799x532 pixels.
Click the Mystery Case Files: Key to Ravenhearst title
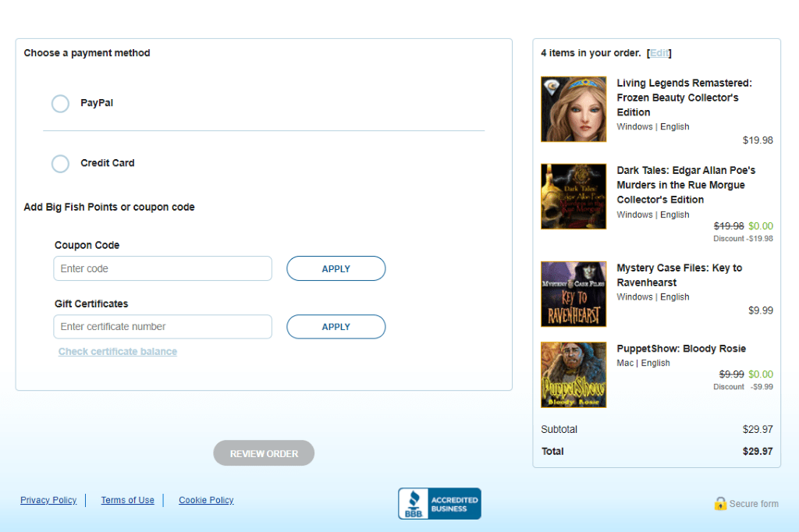[x=680, y=275]
